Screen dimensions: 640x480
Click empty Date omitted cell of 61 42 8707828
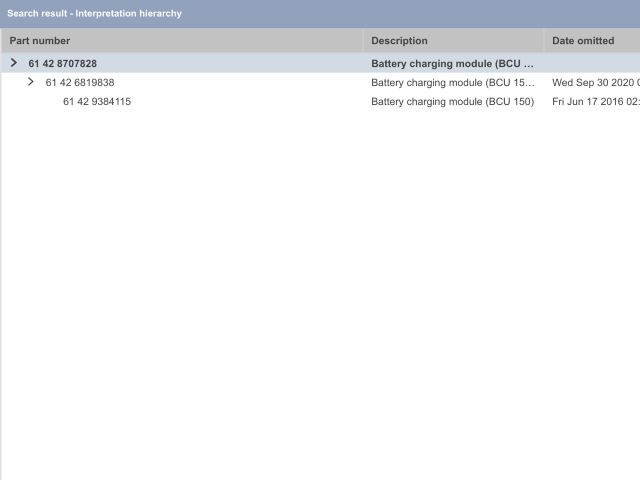(592, 64)
